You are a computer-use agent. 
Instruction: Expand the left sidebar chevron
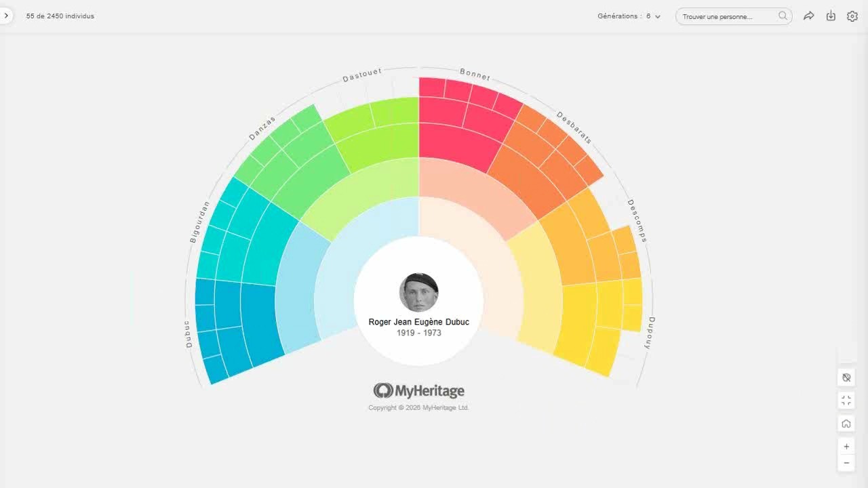(x=7, y=15)
